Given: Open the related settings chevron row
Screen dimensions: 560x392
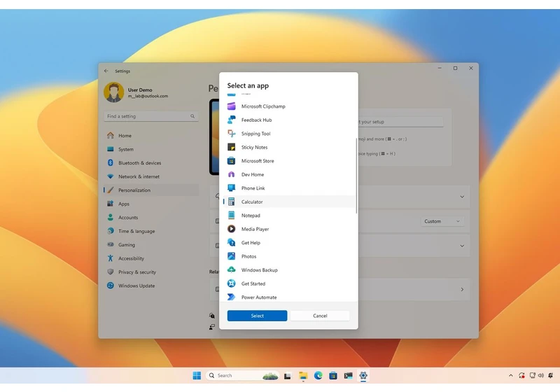Looking at the screenshot, I should pos(462,290).
